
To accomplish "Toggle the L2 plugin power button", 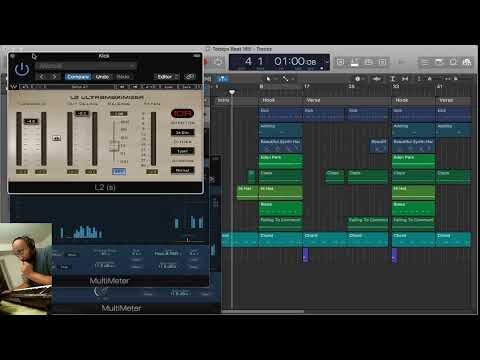I will click(x=22, y=69).
